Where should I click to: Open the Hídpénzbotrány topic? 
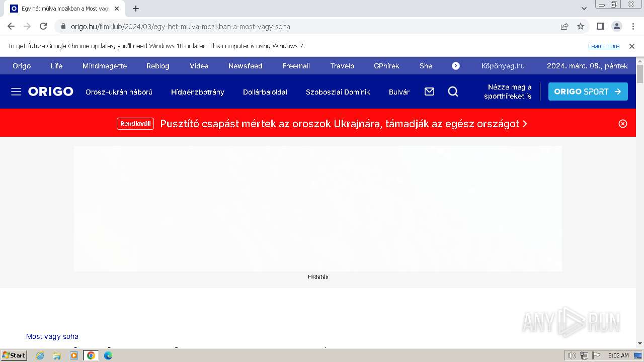(198, 92)
